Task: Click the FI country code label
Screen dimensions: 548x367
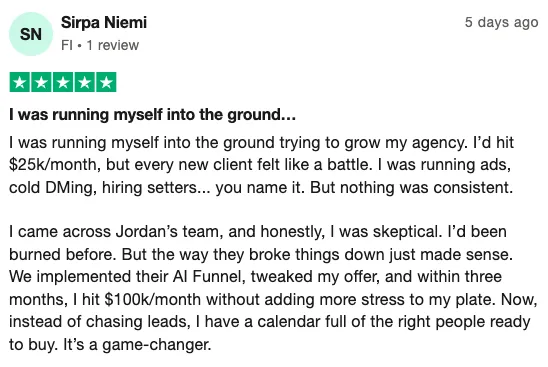Action: (66, 45)
